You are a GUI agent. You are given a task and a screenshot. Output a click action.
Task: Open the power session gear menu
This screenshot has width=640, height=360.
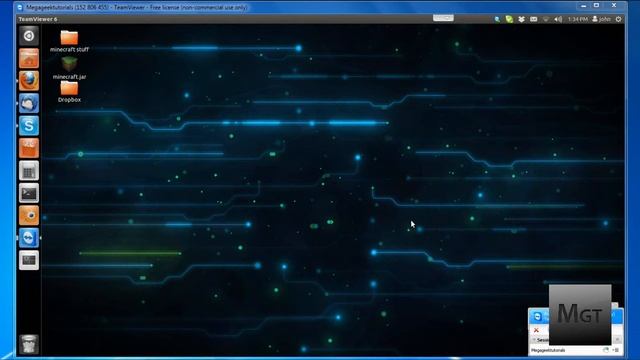(618, 19)
